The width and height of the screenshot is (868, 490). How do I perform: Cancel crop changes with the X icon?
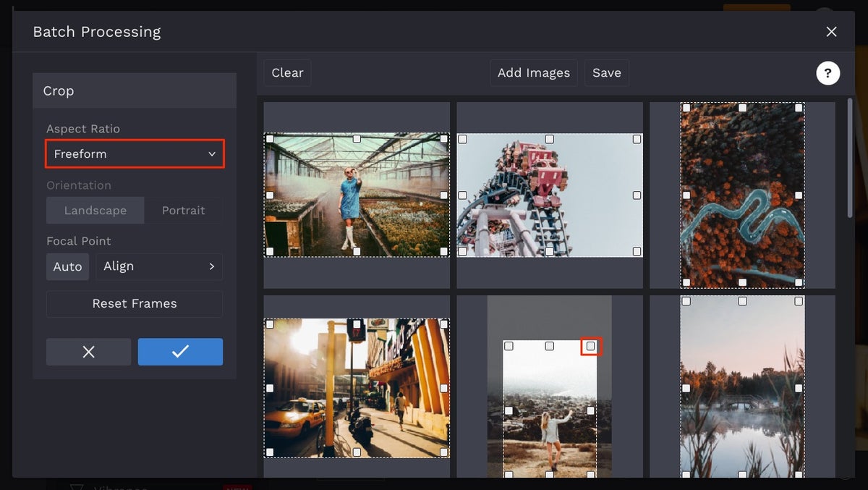click(x=88, y=352)
